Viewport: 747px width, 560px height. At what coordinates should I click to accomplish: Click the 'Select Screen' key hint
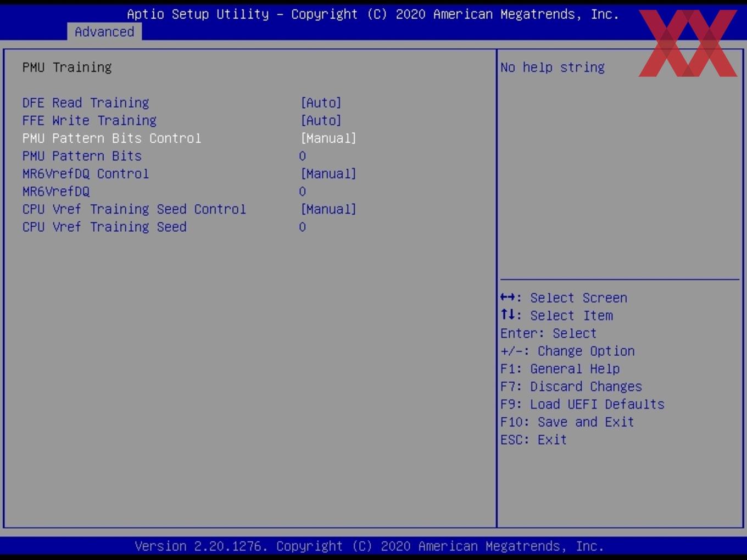coord(564,298)
